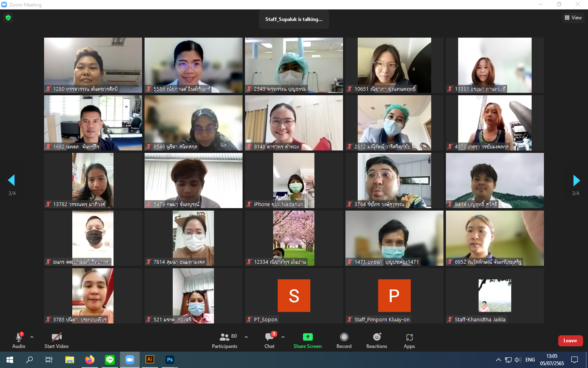Click the Leave meeting button
The width and height of the screenshot is (588, 368).
570,341
